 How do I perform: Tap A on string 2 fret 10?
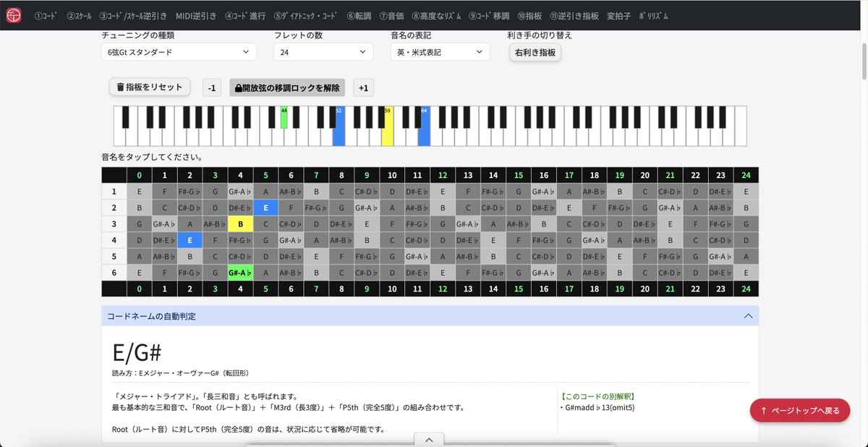392,208
